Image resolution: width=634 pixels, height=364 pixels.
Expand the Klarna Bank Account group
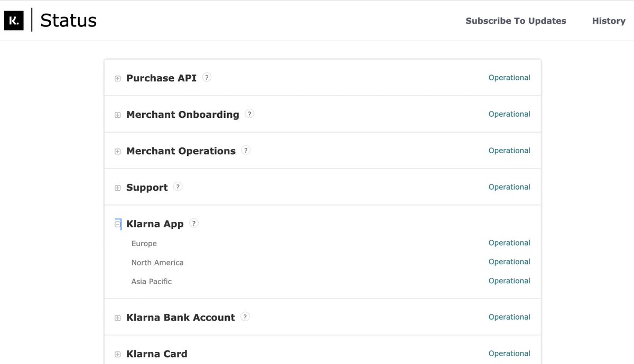[x=118, y=318]
